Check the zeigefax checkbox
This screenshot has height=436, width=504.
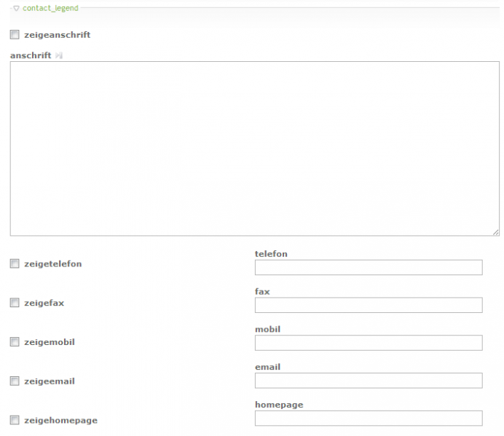point(15,302)
